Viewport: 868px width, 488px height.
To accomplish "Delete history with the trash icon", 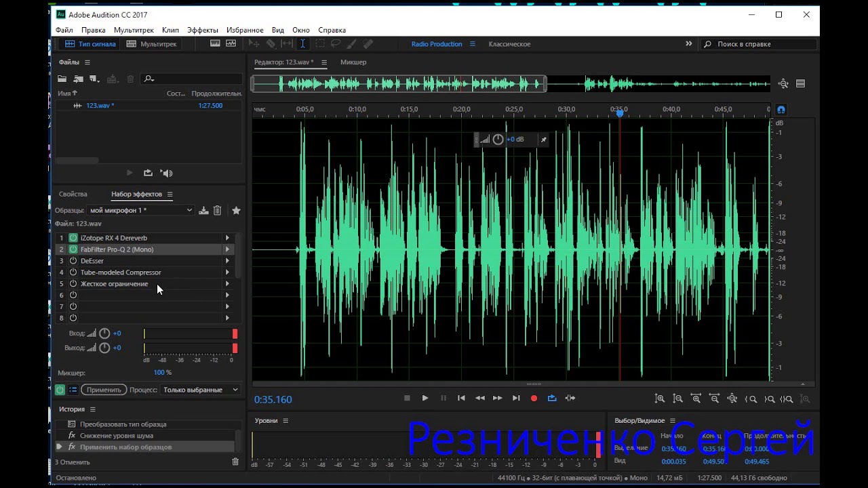I will point(235,462).
